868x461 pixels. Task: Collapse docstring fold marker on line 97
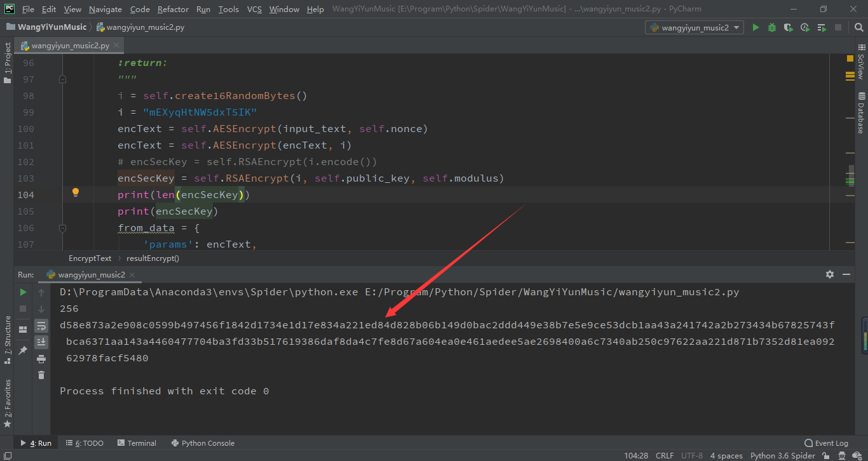(x=62, y=79)
